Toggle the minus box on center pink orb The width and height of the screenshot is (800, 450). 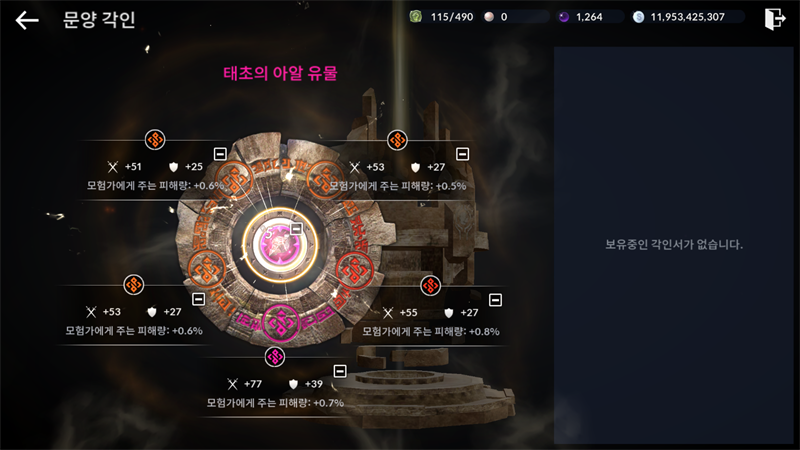pyautogui.click(x=296, y=229)
